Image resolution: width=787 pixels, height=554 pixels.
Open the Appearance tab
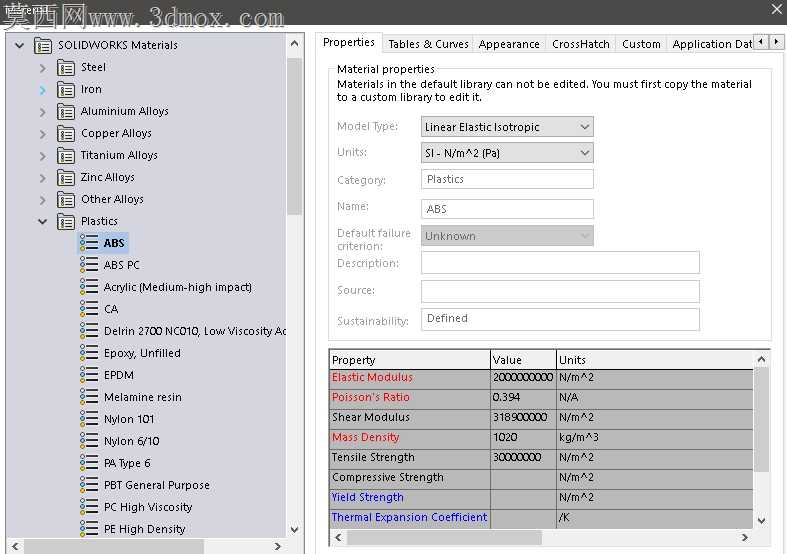click(509, 44)
